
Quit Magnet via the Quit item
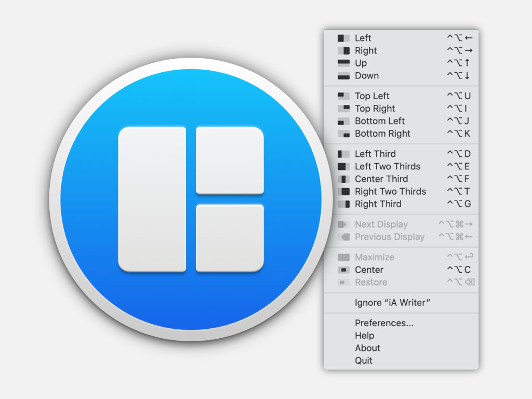[x=401, y=361]
